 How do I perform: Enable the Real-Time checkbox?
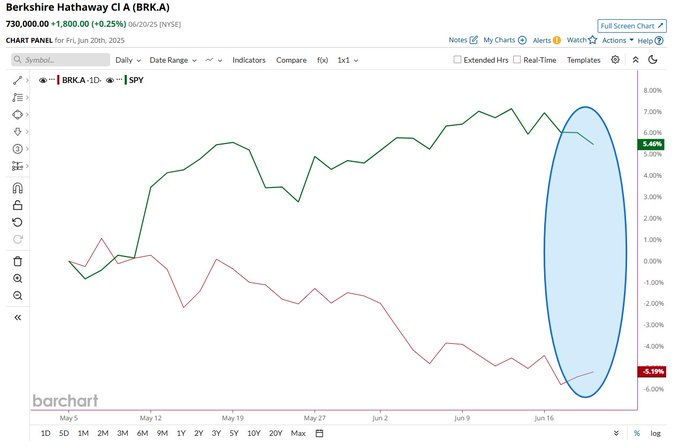(517, 59)
